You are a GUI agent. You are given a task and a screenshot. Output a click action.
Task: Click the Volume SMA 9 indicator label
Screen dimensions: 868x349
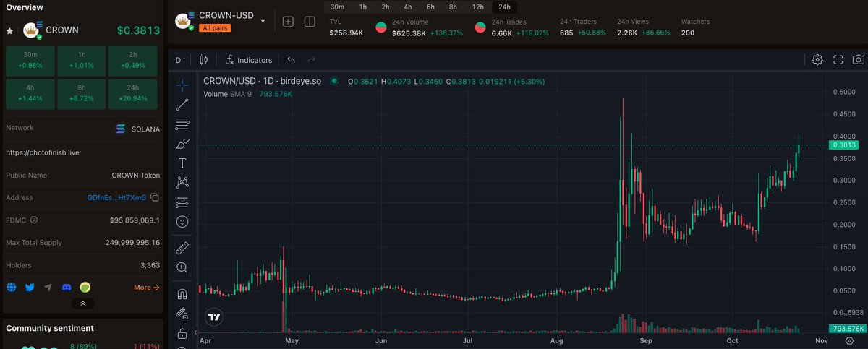tap(228, 94)
